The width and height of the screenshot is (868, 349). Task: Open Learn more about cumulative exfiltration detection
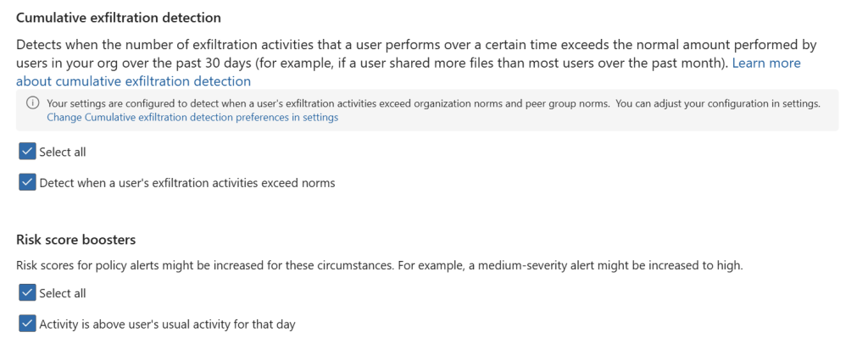click(765, 64)
